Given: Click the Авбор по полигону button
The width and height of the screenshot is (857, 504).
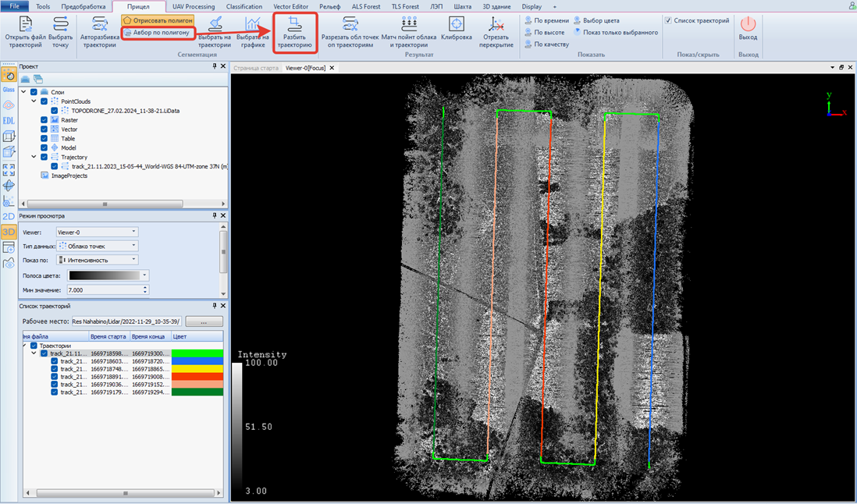Looking at the screenshot, I should [x=158, y=33].
